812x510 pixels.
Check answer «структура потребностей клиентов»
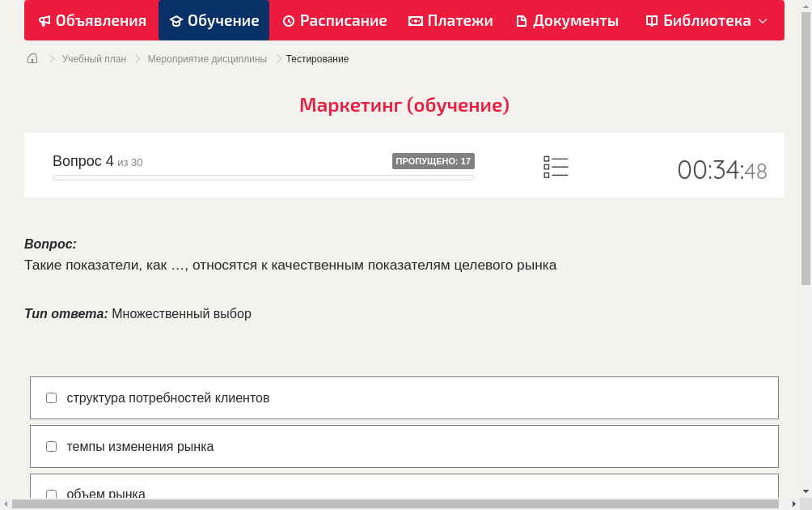tap(51, 397)
